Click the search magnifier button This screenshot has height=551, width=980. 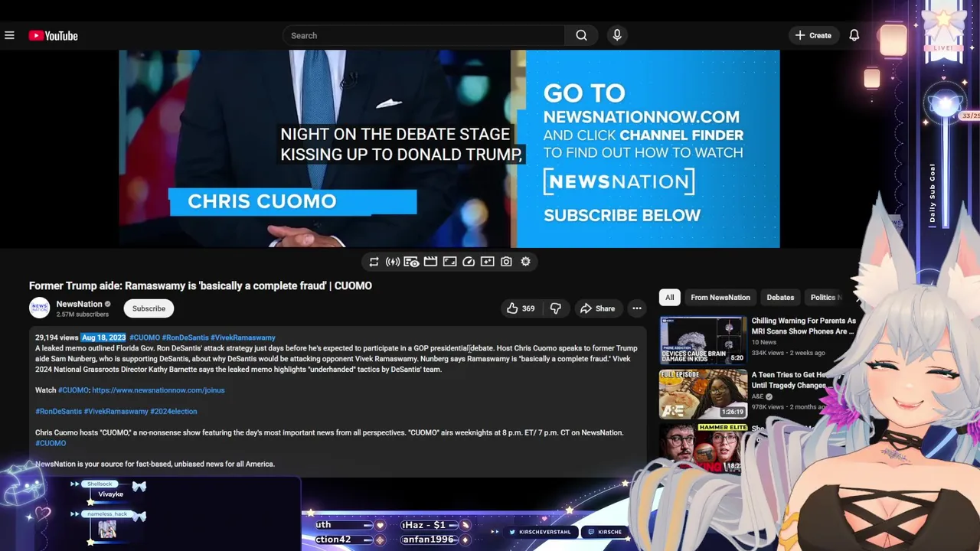tap(581, 35)
